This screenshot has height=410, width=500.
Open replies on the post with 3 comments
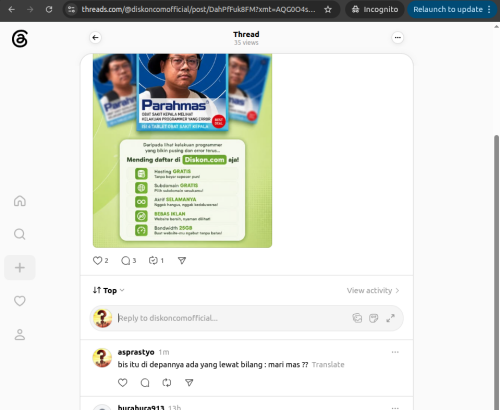pyautogui.click(x=129, y=260)
